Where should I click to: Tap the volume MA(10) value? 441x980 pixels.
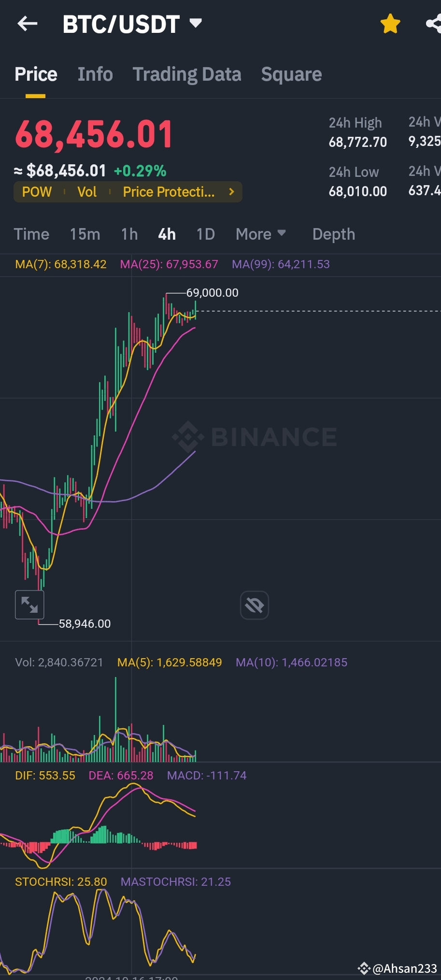point(292,663)
